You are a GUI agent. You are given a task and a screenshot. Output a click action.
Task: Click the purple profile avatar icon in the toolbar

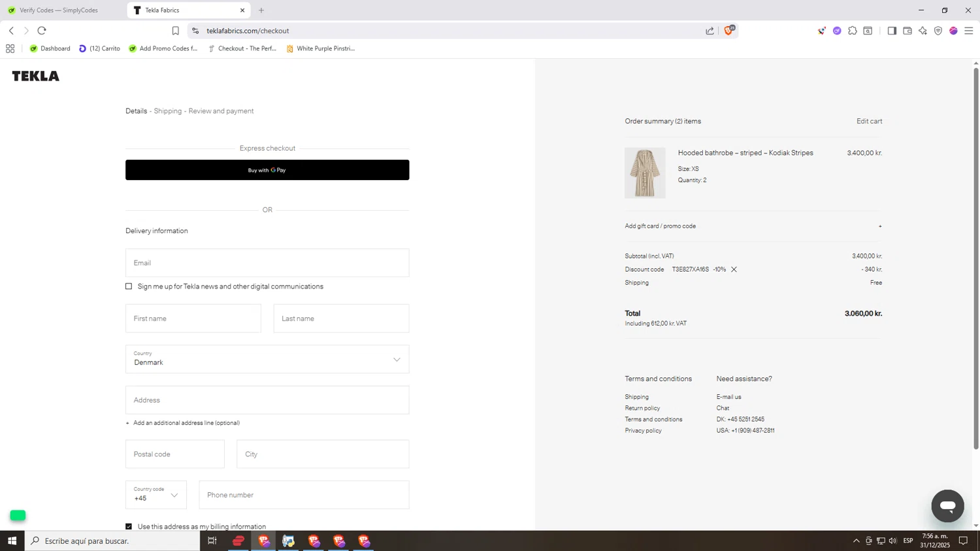pos(953,31)
